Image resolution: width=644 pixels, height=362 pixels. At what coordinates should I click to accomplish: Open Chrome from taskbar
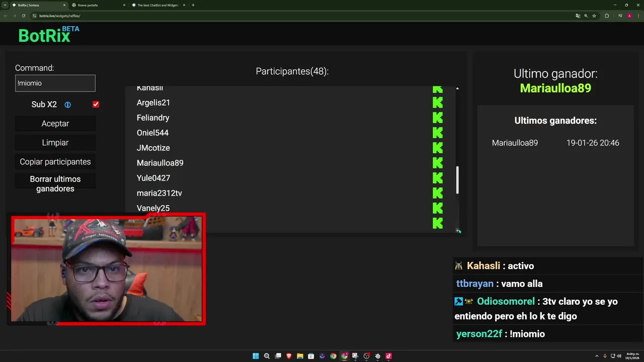point(333,356)
